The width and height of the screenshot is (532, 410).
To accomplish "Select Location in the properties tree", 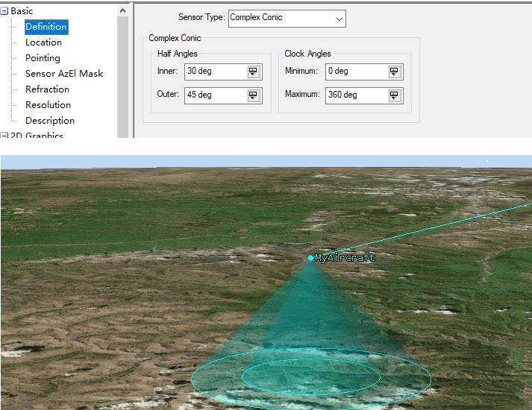I will point(43,42).
